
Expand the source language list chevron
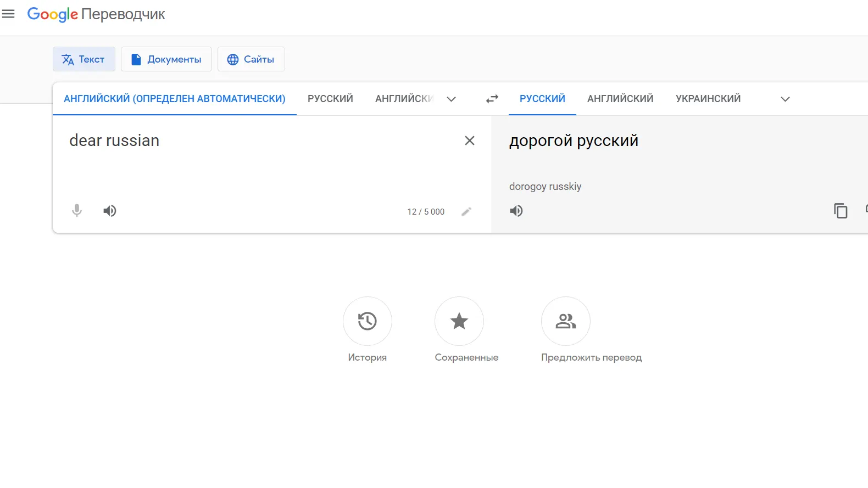(452, 99)
